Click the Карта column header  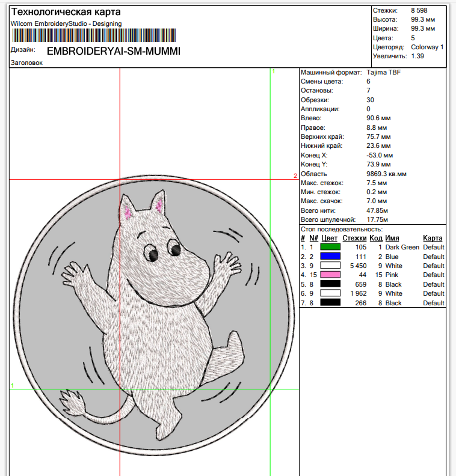[x=433, y=239]
